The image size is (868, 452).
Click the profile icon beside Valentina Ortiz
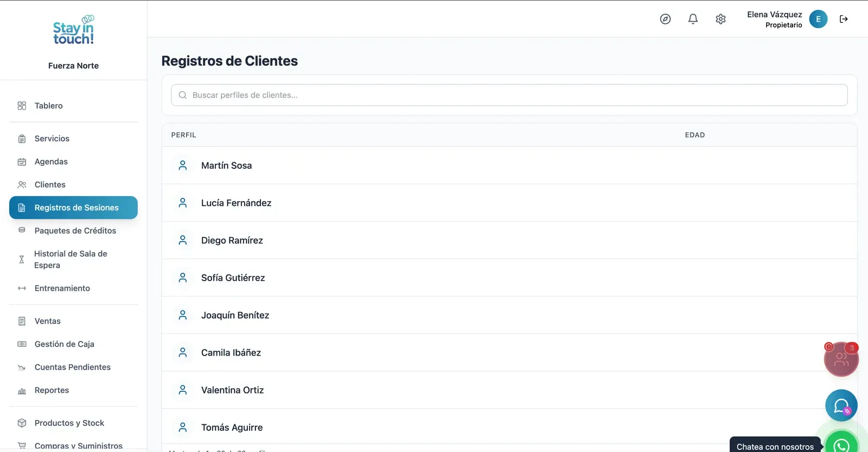pos(183,390)
